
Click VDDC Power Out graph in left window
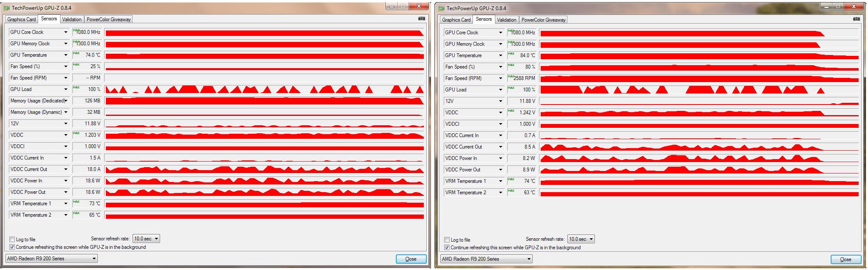coord(264,192)
